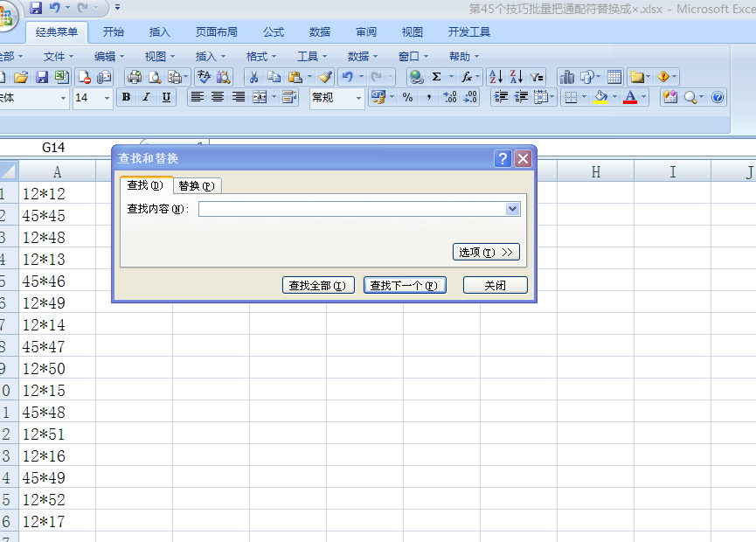Click the AutoSum Σ icon
The image size is (756, 542).
pos(438,77)
